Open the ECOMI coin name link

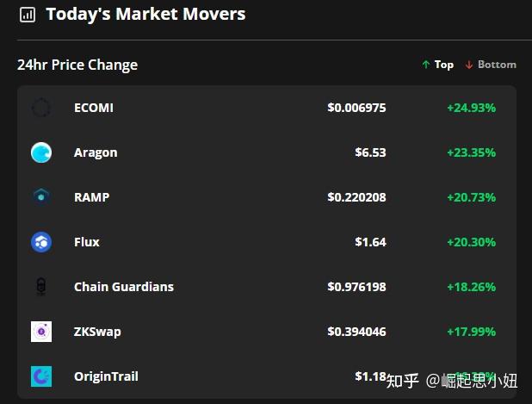click(x=94, y=108)
